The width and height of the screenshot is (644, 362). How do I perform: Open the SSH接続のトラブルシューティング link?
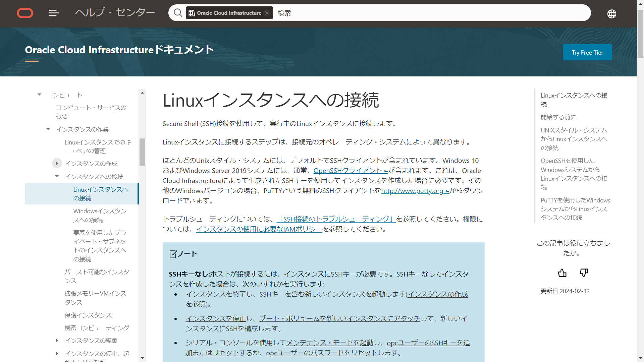[335, 219]
